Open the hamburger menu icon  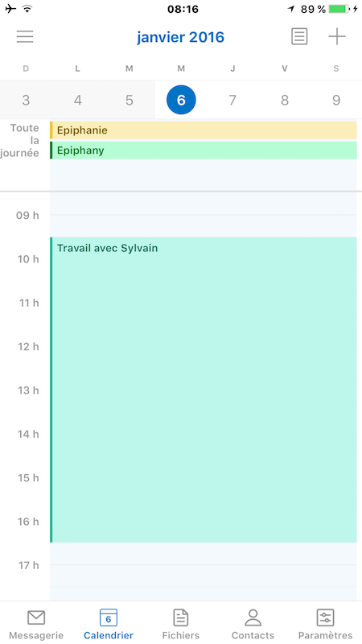[25, 37]
